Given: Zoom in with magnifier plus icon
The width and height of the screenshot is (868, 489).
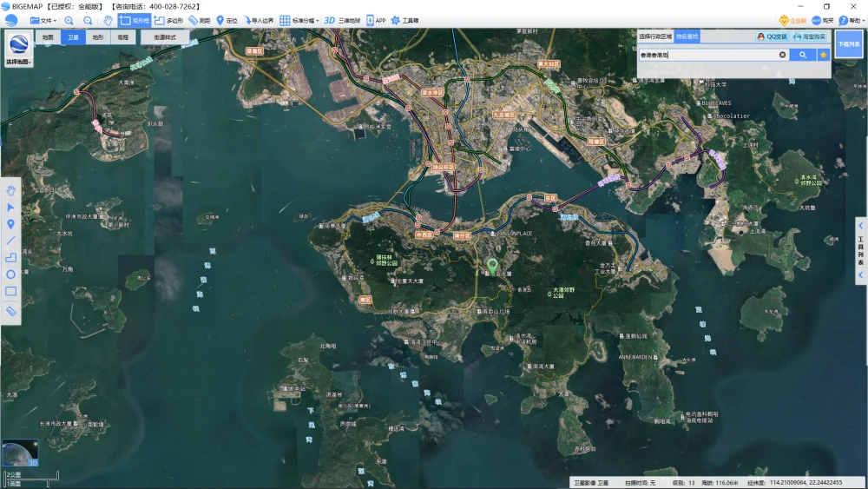Looking at the screenshot, I should coord(69,21).
